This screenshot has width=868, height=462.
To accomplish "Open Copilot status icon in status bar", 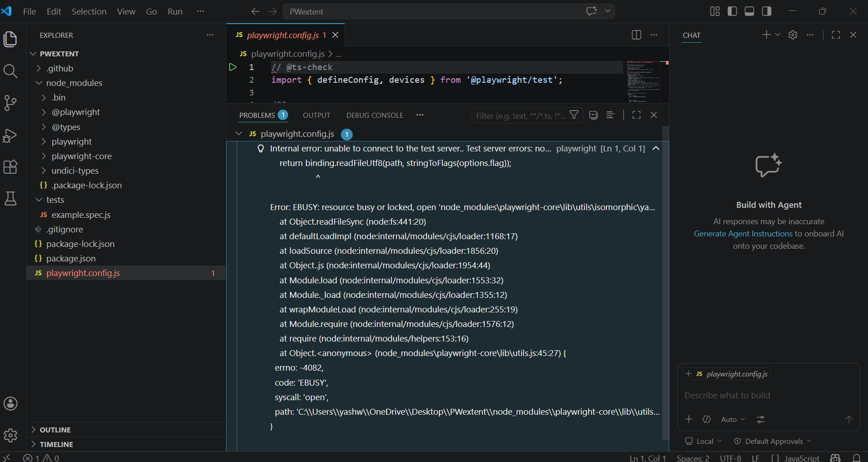I will coord(835,458).
